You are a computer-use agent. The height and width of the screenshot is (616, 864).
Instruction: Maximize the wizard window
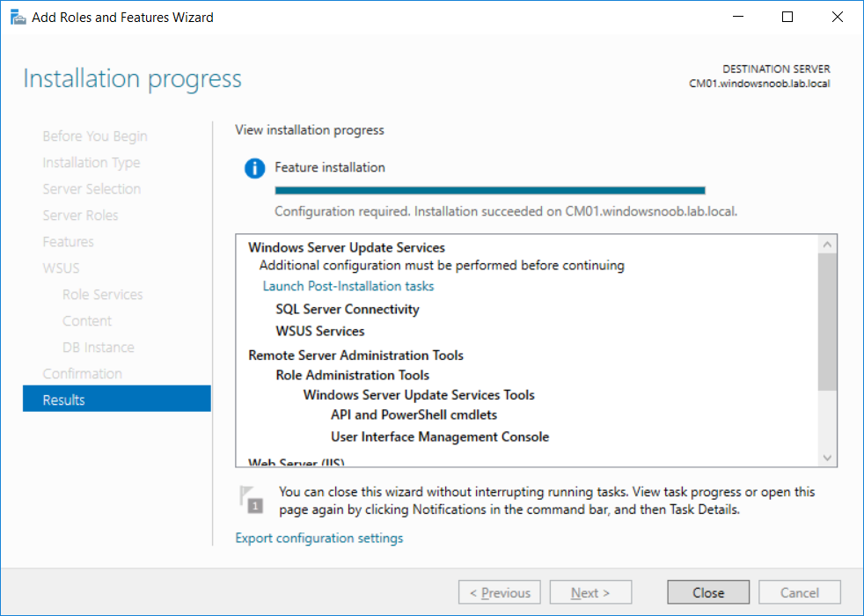click(x=787, y=17)
